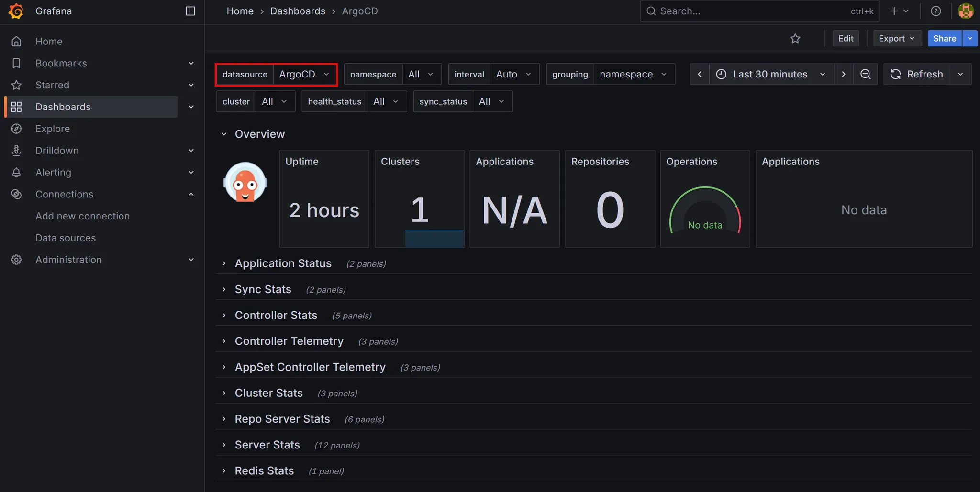The width and height of the screenshot is (980, 492).
Task: Toggle the sidebar dock menu icon
Action: [x=190, y=11]
